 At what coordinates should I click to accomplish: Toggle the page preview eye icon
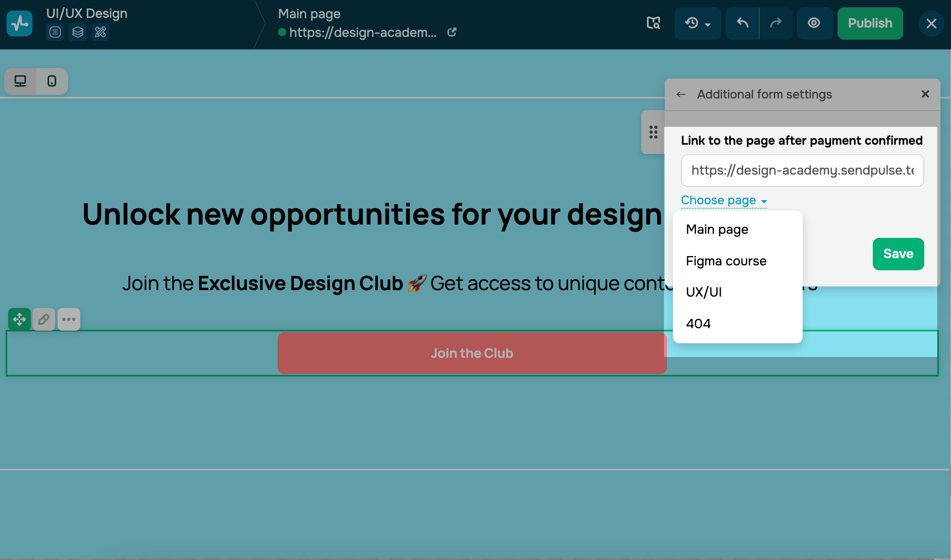click(814, 23)
